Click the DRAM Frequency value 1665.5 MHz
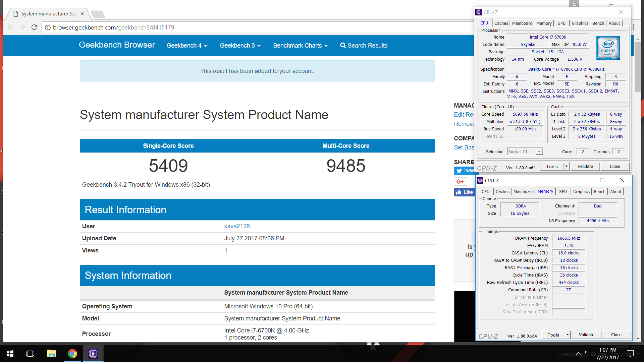 coord(569,238)
